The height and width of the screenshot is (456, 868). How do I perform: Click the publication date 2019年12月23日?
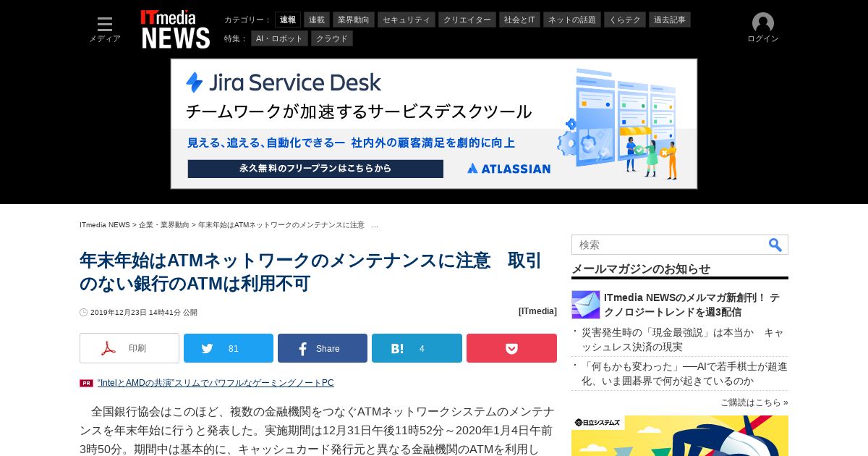144,313
